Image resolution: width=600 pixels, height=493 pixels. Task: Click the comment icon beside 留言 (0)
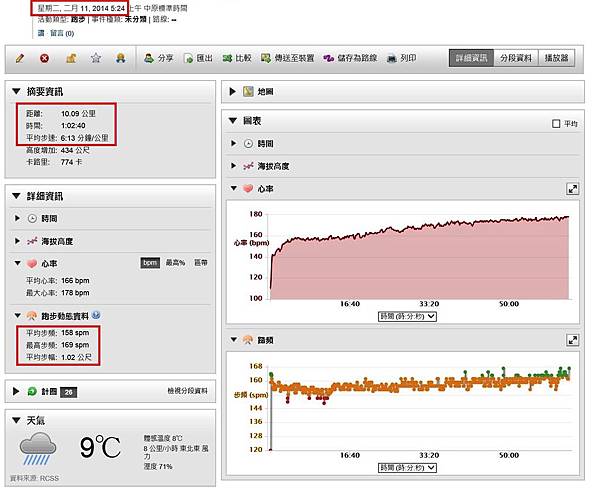[x=41, y=33]
